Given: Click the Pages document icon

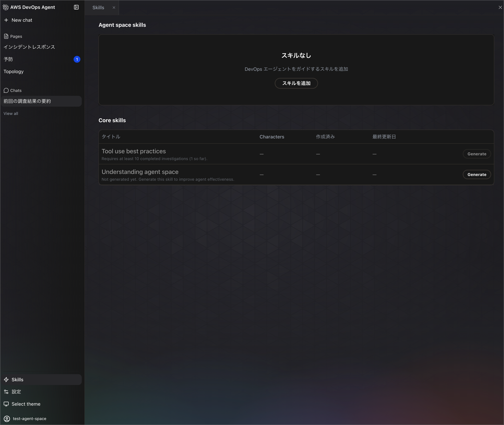Looking at the screenshot, I should 6,36.
